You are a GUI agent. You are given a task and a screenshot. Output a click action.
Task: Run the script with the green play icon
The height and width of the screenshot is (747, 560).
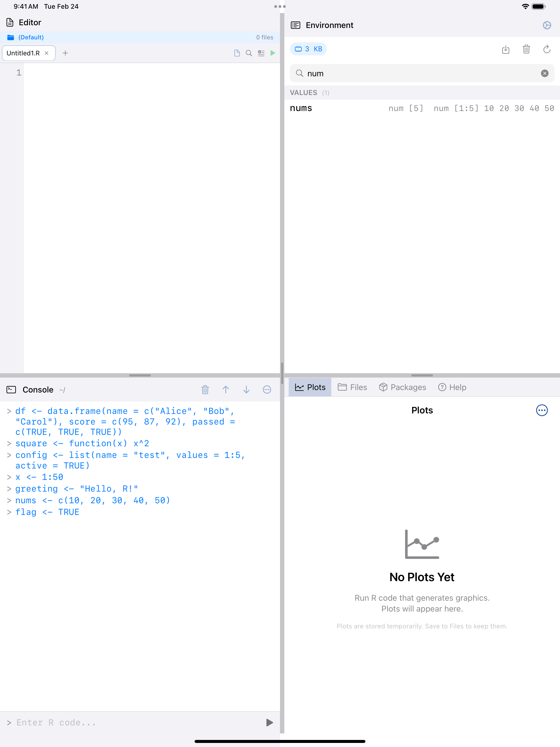click(x=273, y=53)
